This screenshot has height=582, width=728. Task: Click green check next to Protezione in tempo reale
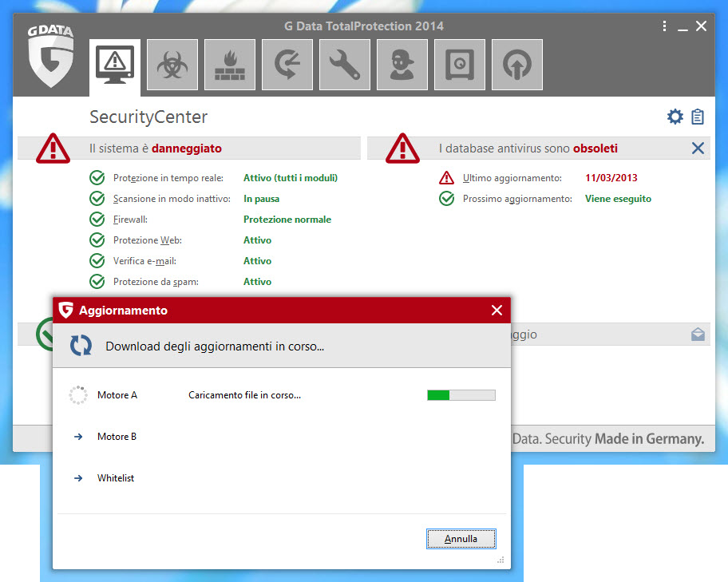[x=97, y=178]
